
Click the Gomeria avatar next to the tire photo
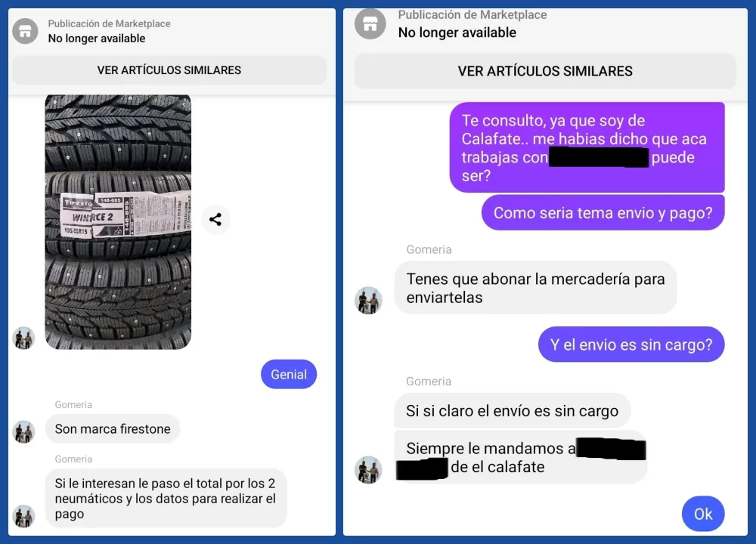pyautogui.click(x=23, y=338)
